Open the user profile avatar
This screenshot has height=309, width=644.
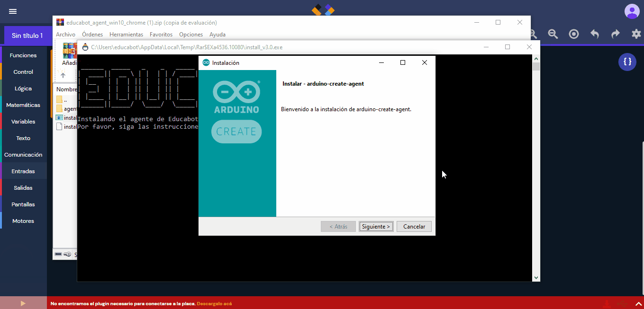(x=632, y=11)
